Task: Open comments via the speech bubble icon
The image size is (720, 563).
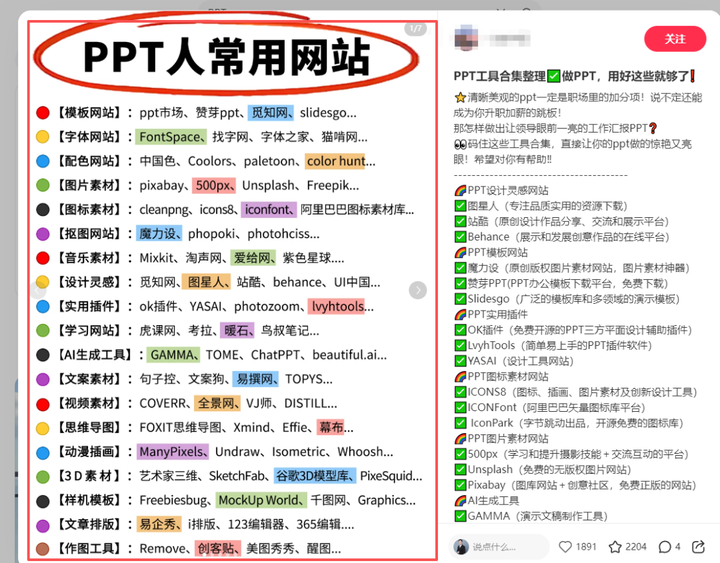Action: (x=664, y=546)
